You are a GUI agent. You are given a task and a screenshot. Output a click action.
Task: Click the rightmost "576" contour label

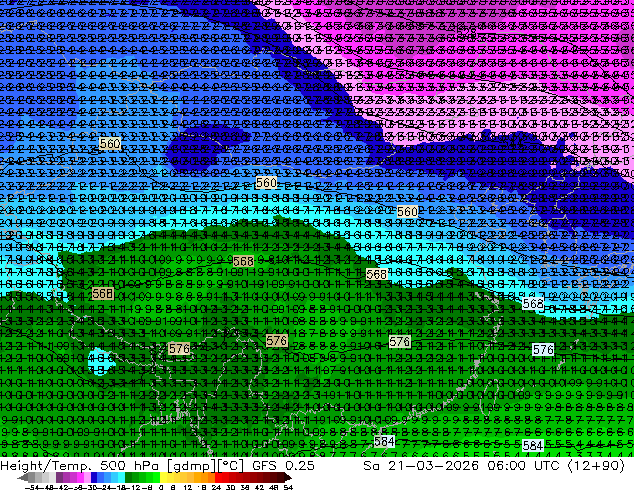pos(543,349)
